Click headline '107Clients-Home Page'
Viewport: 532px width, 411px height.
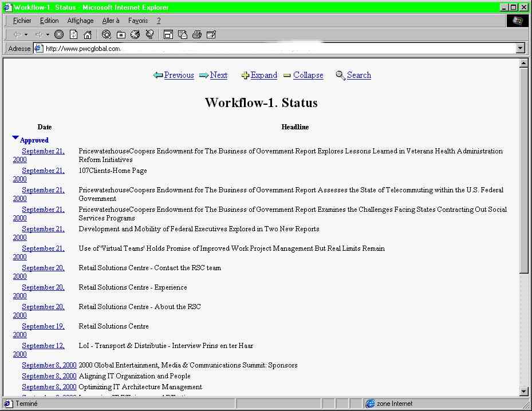pyautogui.click(x=113, y=171)
